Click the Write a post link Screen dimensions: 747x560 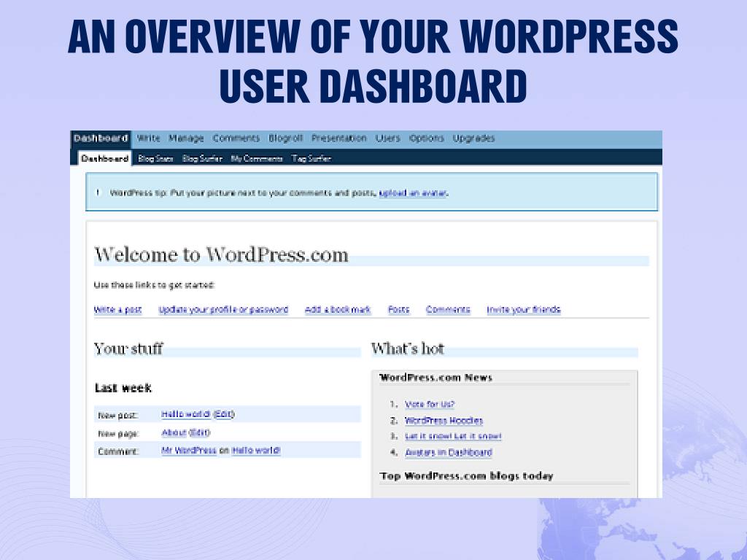click(117, 309)
